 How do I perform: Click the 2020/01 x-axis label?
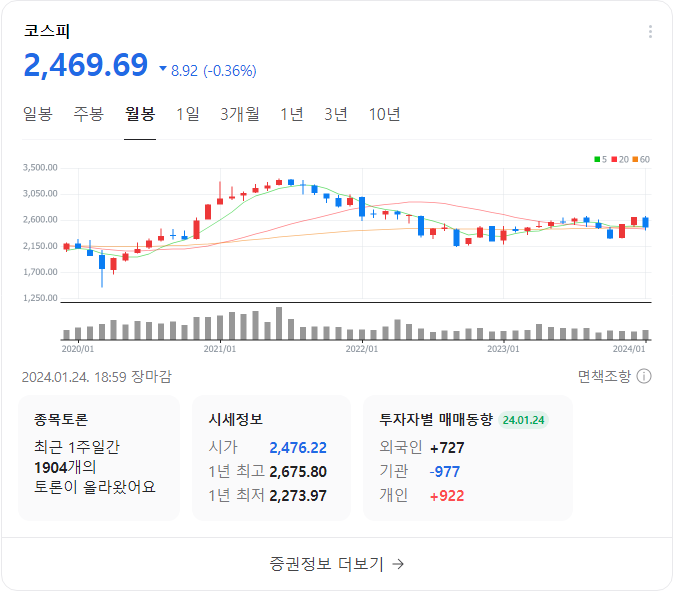click(78, 349)
